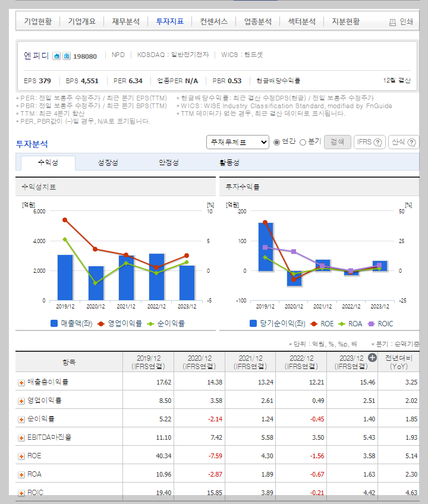The image size is (428, 504).
Task: Click the 산식 help question icon
Action: [411, 142]
